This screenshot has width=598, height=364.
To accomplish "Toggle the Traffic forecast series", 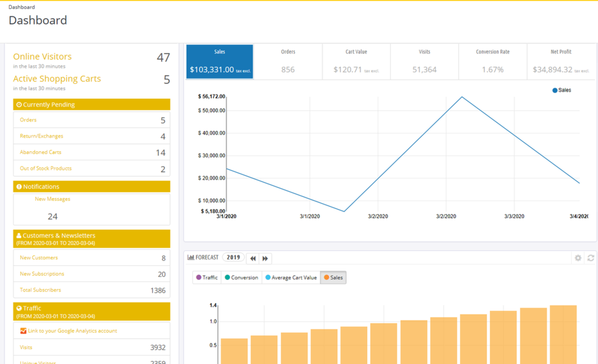I will [207, 277].
